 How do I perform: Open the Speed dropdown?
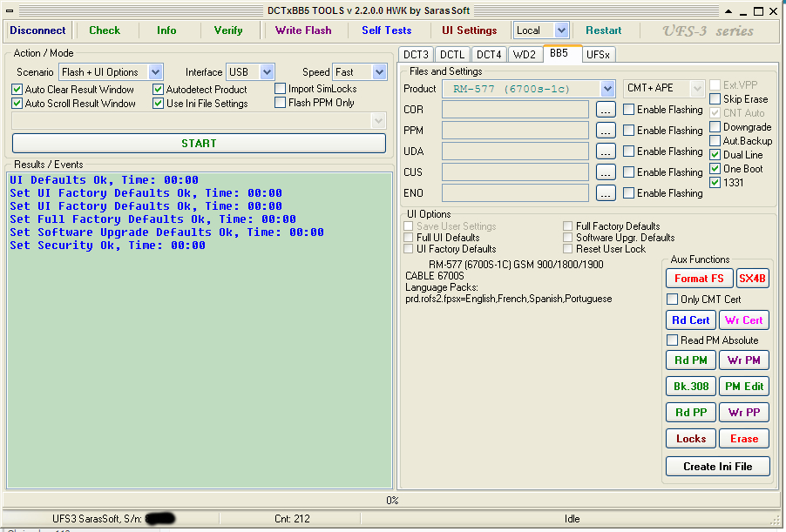379,72
